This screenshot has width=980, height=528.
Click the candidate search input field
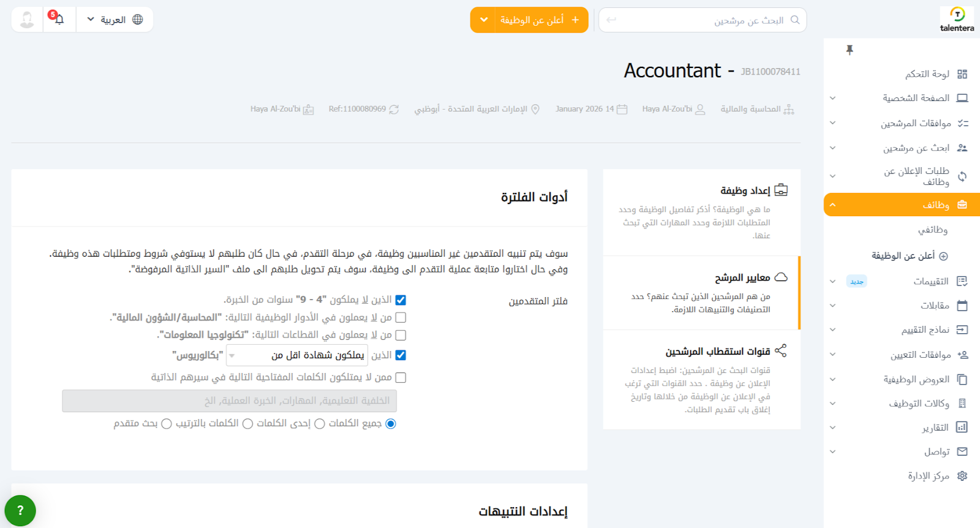698,20
